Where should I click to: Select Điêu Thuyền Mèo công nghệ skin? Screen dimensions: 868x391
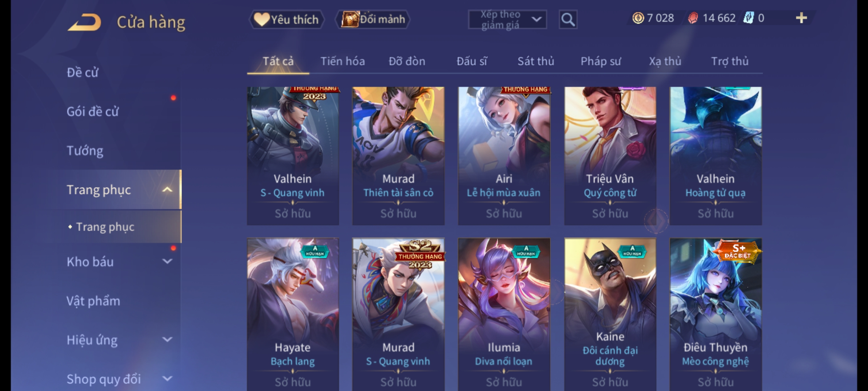715,314
